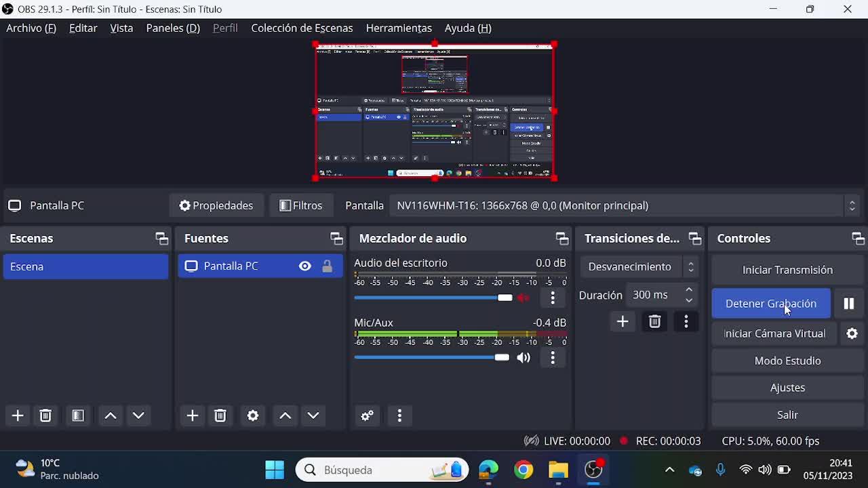Viewport: 868px width, 488px height.
Task: Open the Pantalla monitor selection dropdown
Action: [625, 205]
